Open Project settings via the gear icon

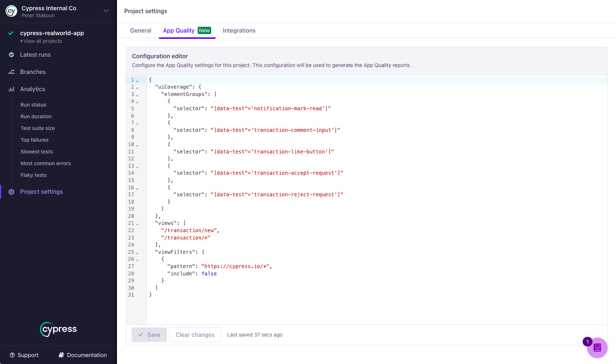(x=11, y=192)
